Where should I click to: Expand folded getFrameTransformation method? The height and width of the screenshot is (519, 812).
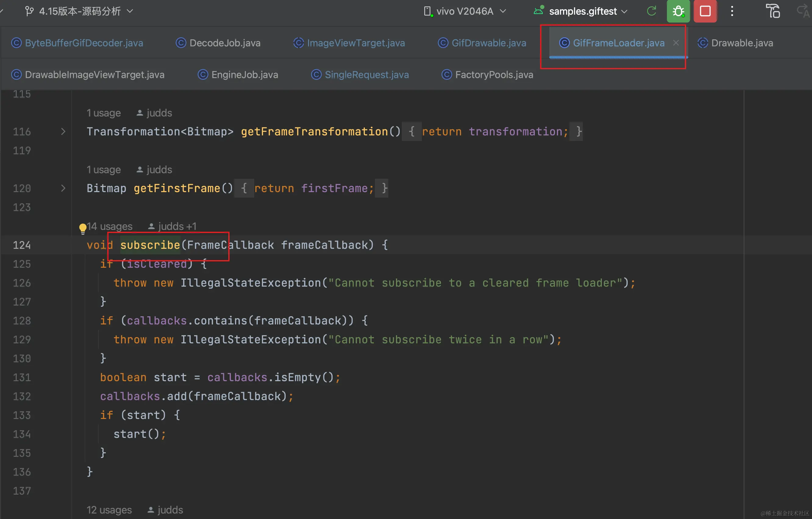click(x=63, y=131)
